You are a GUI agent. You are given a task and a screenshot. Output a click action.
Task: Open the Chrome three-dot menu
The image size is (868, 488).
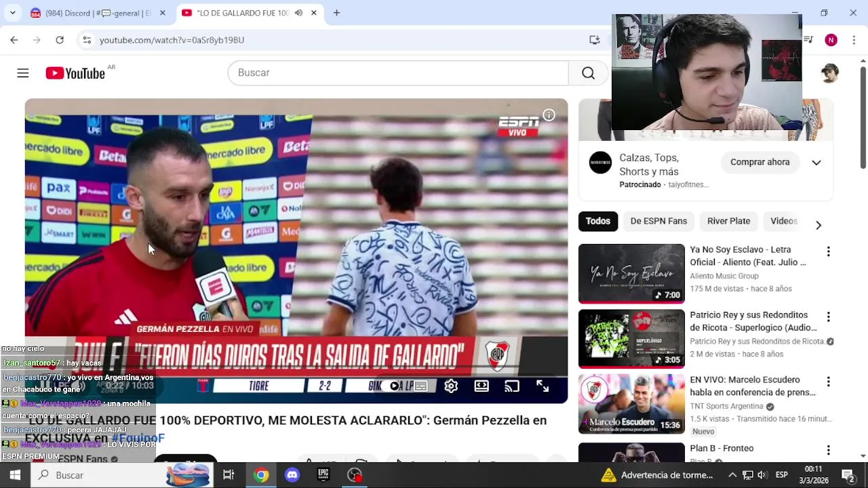853,40
